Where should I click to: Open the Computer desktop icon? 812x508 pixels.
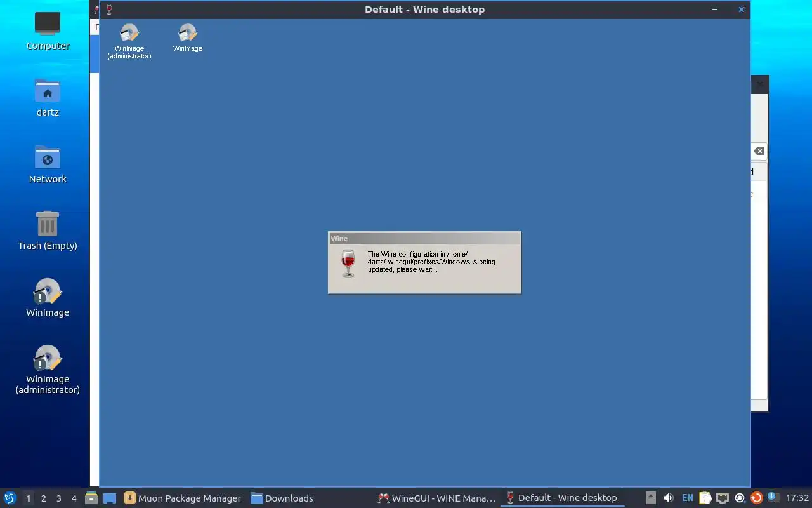[48, 30]
